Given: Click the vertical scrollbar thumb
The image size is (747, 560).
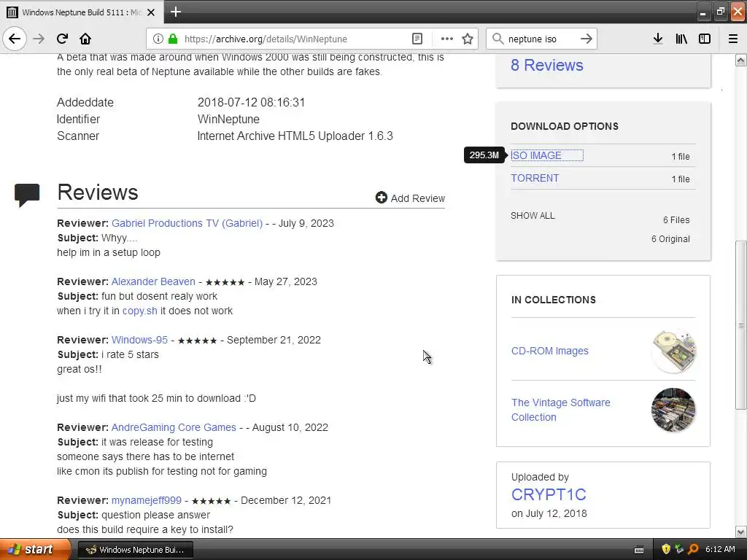Looking at the screenshot, I should (x=741, y=325).
